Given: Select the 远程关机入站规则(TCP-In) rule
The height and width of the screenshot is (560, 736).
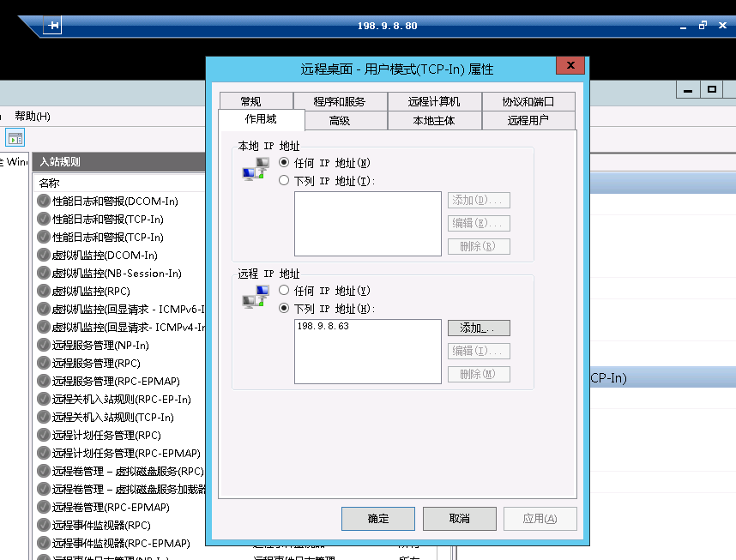Looking at the screenshot, I should (x=98, y=417).
